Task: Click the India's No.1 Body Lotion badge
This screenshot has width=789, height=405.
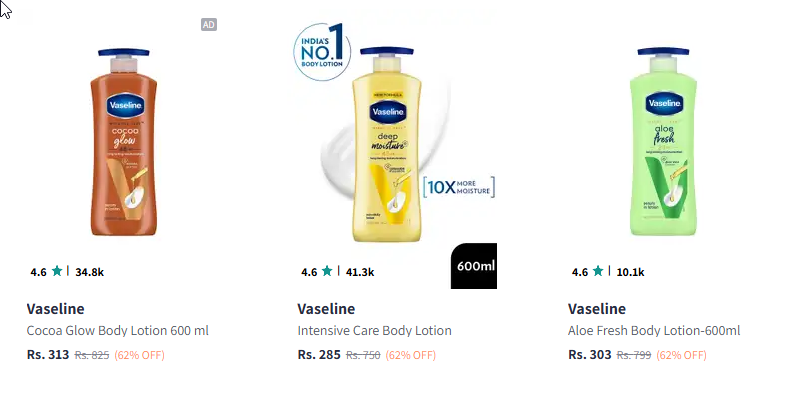Action: tap(322, 49)
